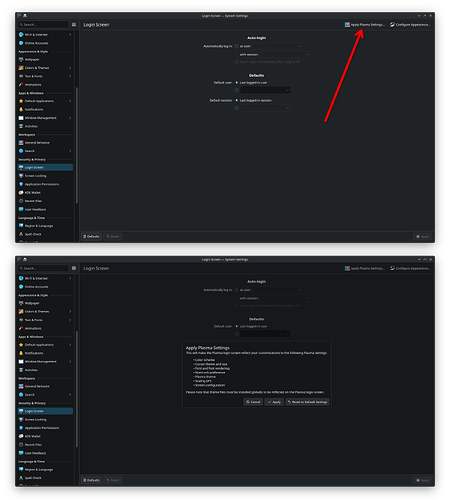The width and height of the screenshot is (450, 500).
Task: Enable 'Automatically log in' checkbox, bottom screenshot
Action: click(x=236, y=290)
